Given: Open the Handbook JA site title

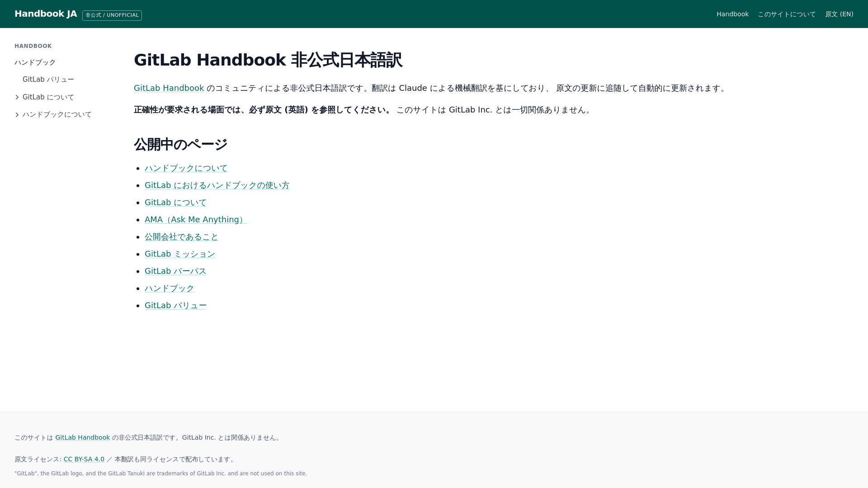Looking at the screenshot, I should click(x=46, y=14).
